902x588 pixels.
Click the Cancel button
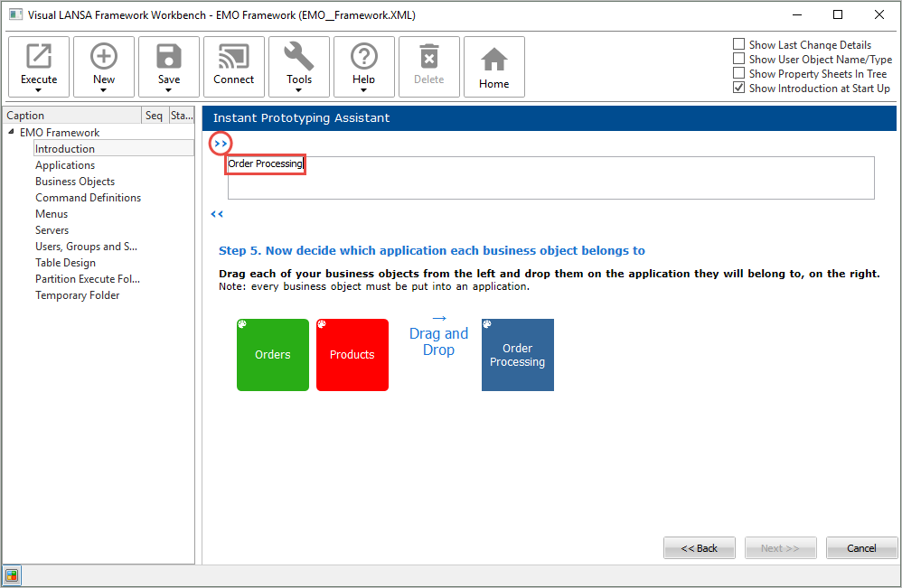[x=861, y=547]
